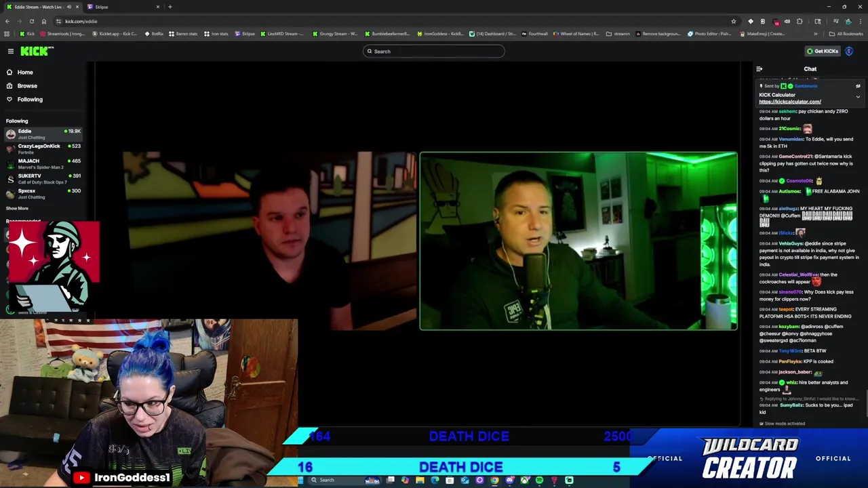The width and height of the screenshot is (868, 488).
Task: Click chat username Venumidas
Action: tap(791, 139)
